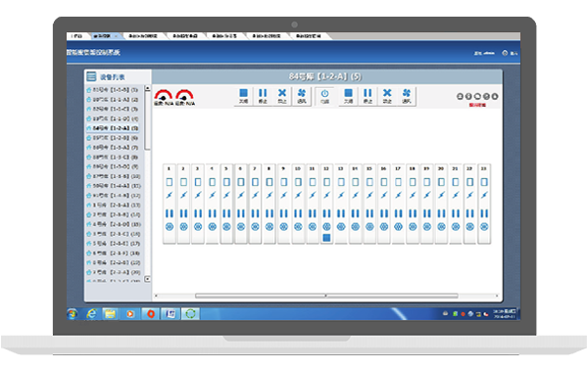This screenshot has height=370, width=588.
Task: Switch to the last tab in the tab strip
Action: click(309, 36)
